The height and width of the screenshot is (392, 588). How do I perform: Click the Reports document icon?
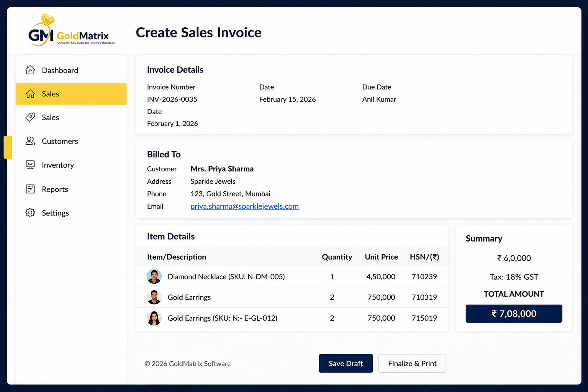(x=30, y=189)
